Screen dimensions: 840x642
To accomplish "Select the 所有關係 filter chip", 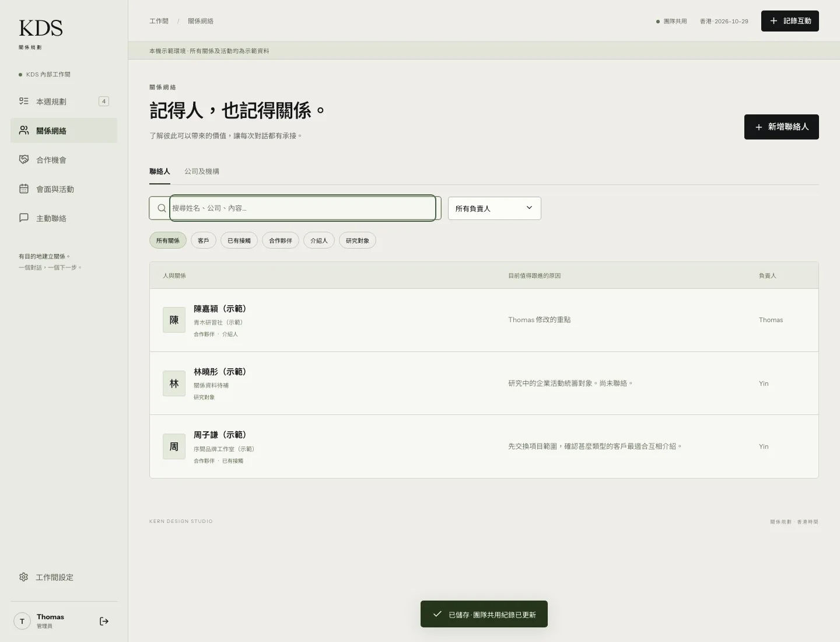I will [x=168, y=240].
